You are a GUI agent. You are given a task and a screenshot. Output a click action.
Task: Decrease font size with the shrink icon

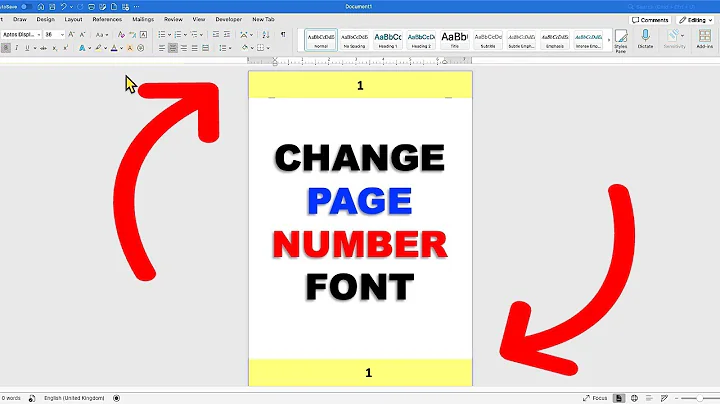click(82, 34)
